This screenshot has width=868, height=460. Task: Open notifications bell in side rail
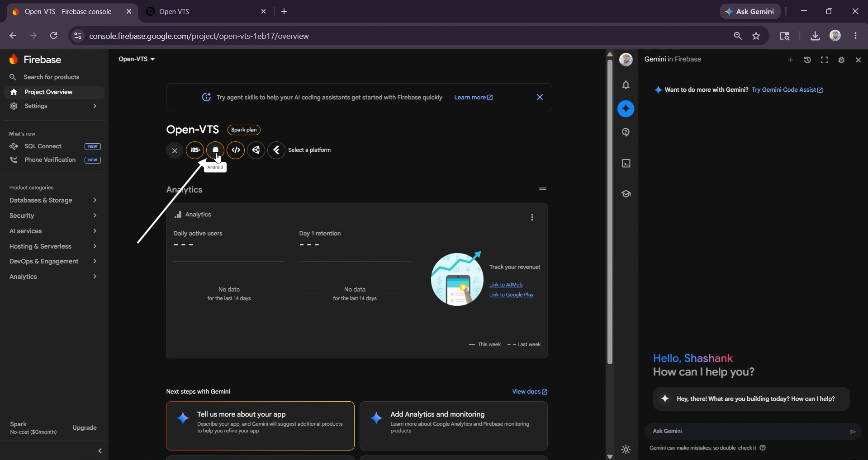click(626, 85)
